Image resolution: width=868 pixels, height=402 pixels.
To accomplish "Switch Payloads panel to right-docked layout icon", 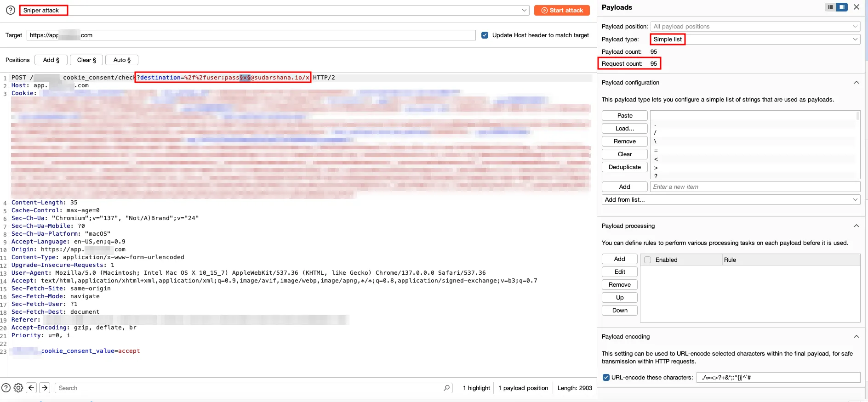I will (842, 7).
